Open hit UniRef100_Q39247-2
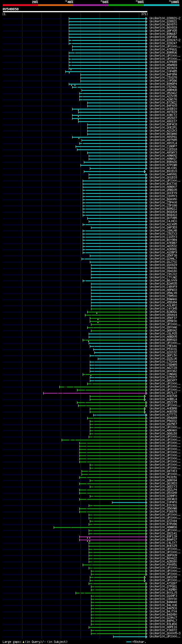 (x=165, y=40)
